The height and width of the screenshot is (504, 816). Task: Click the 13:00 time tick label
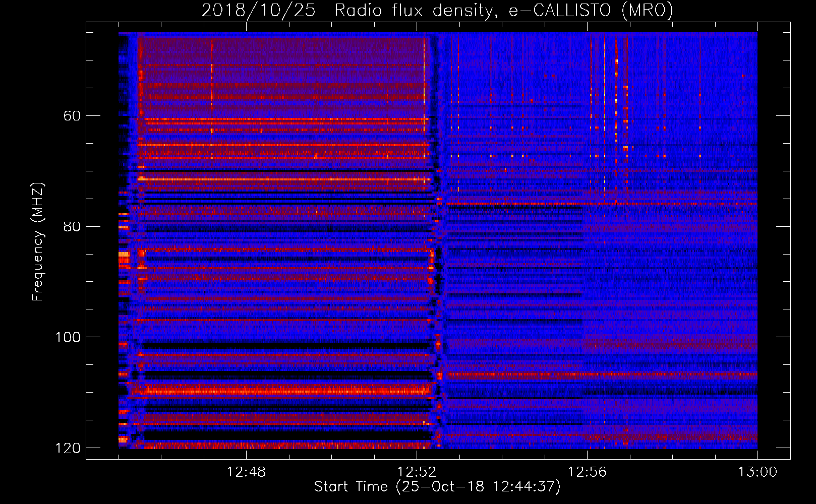point(757,472)
